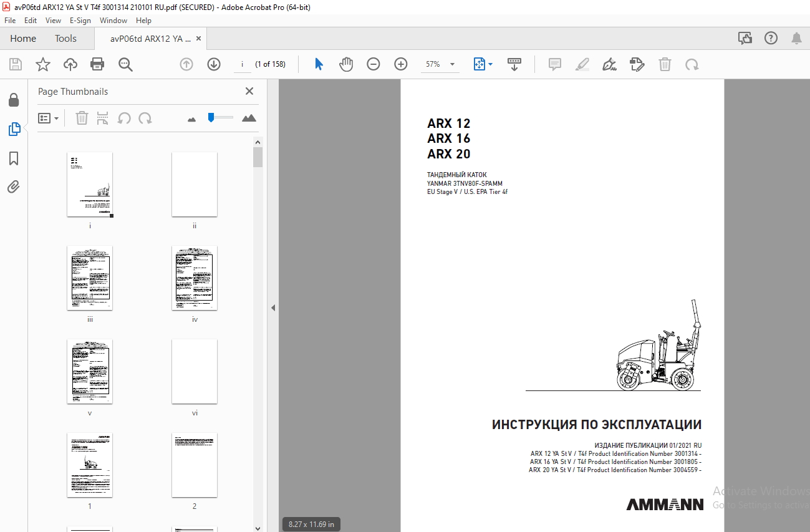Reduce thumbnail size small mountain icon

pos(191,118)
